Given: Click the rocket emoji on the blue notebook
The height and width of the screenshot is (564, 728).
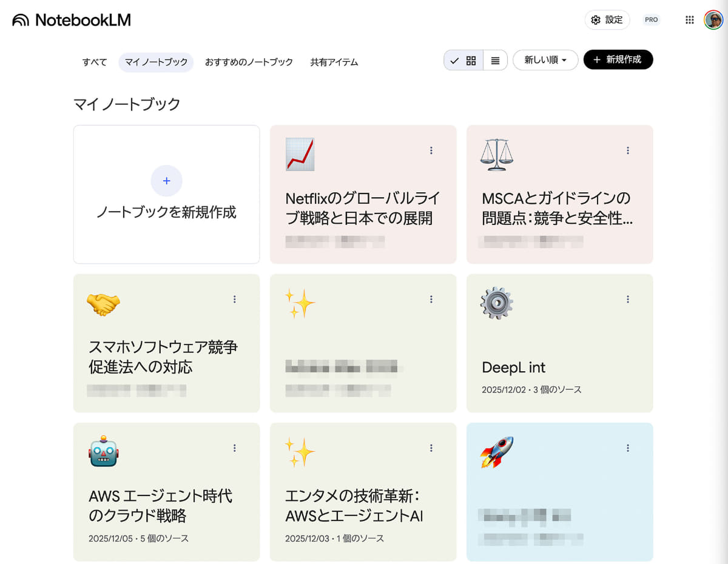Looking at the screenshot, I should tap(496, 452).
